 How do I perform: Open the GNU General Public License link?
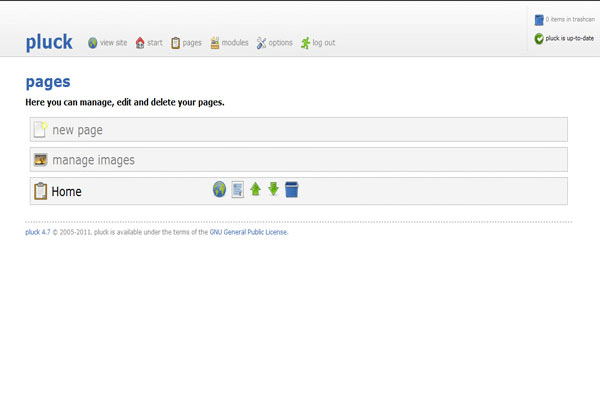click(x=248, y=231)
